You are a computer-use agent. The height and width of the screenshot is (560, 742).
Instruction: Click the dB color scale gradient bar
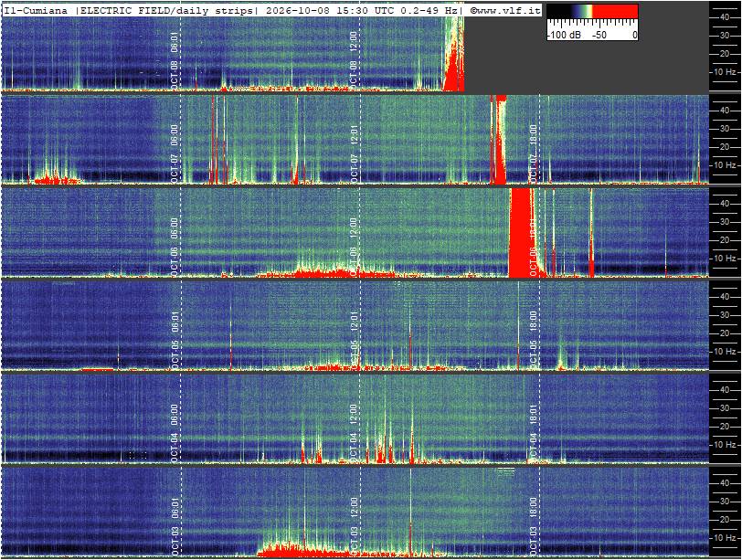592,11
